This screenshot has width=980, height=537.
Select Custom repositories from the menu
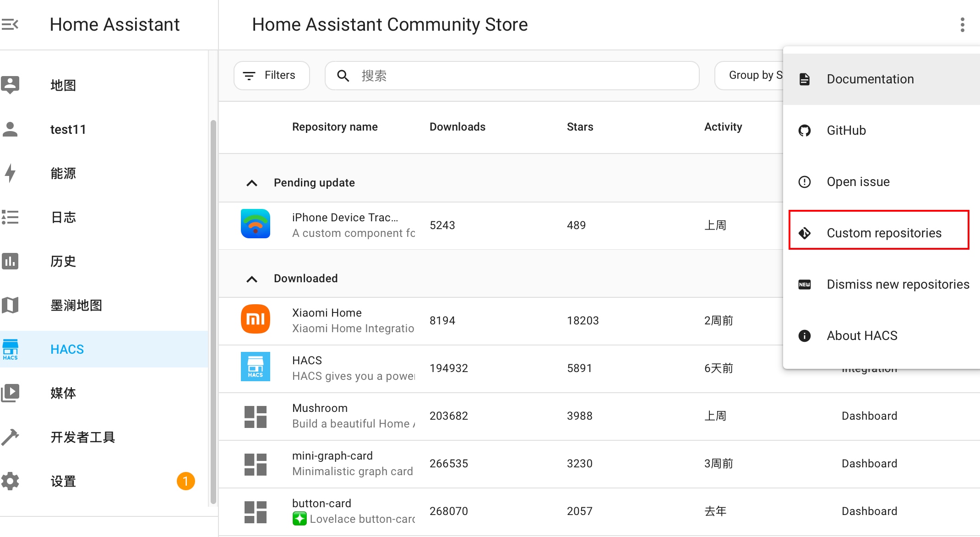coord(883,233)
